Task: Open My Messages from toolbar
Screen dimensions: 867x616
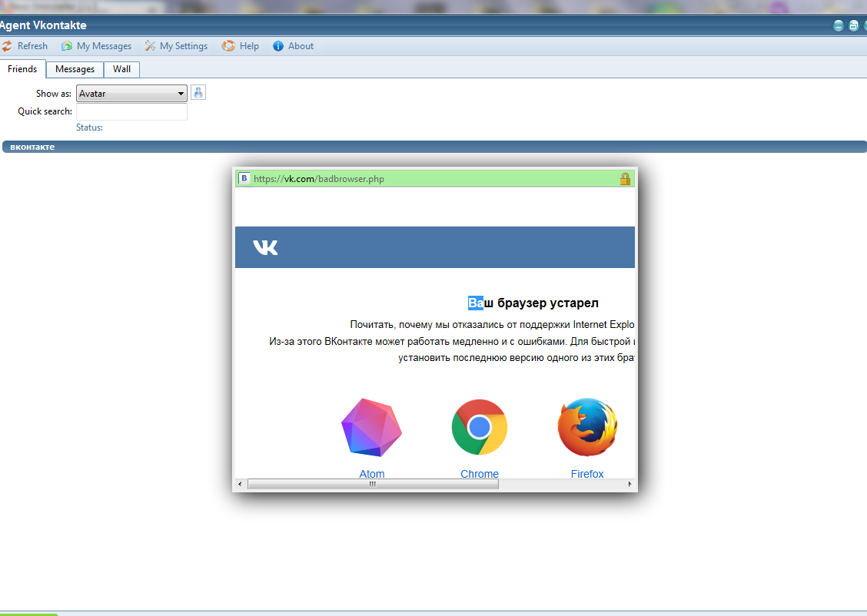Action: click(x=97, y=46)
